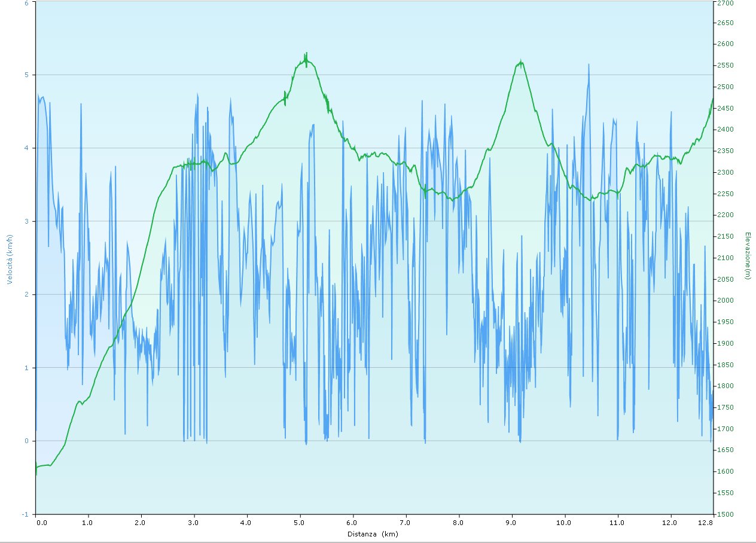Click the second green elevation peak near 9 km

pyautogui.click(x=521, y=61)
